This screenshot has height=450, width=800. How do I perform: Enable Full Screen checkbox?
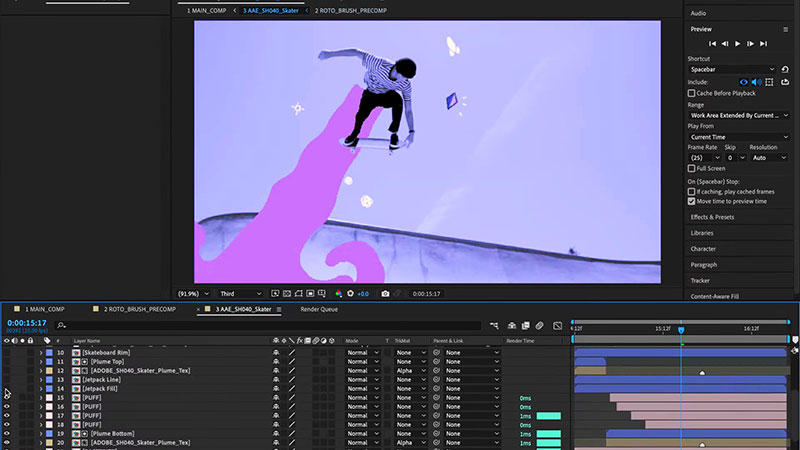tap(691, 168)
